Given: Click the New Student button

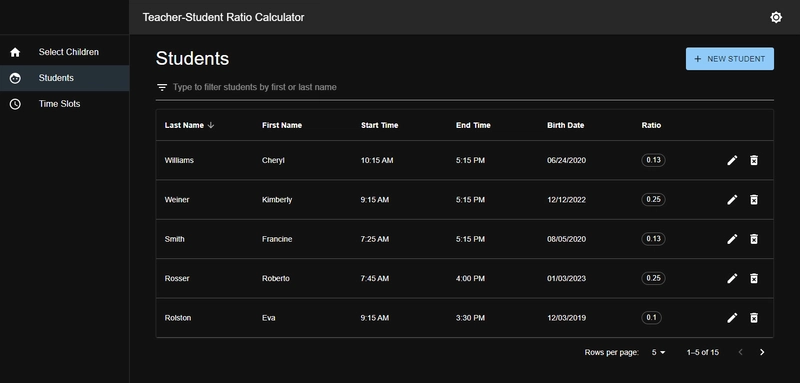Looking at the screenshot, I should click(x=730, y=59).
